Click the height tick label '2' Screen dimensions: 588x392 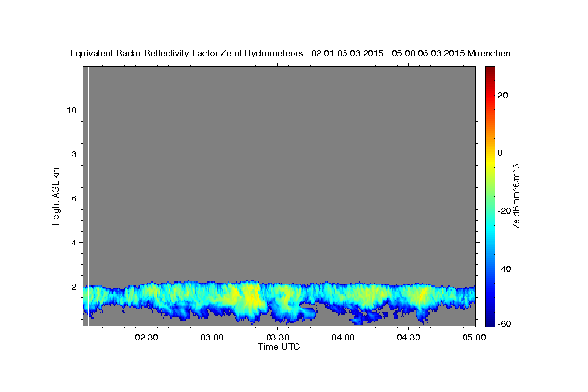point(73,286)
